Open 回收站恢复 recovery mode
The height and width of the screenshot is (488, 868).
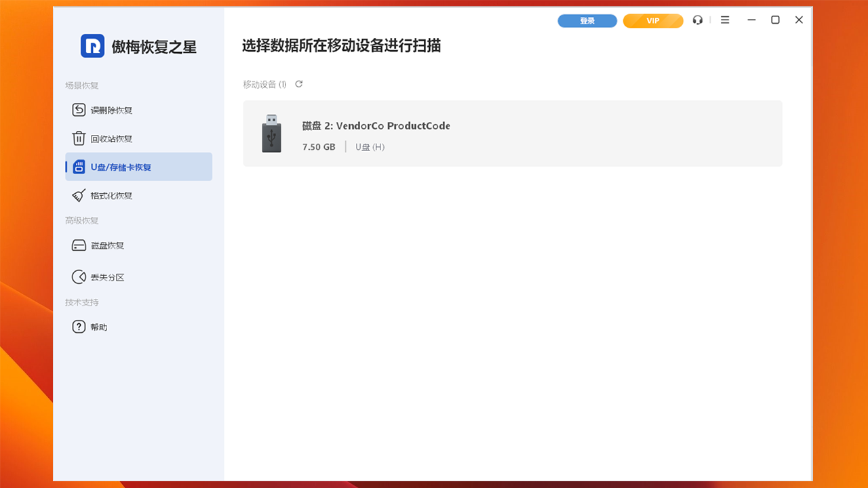tap(80, 138)
